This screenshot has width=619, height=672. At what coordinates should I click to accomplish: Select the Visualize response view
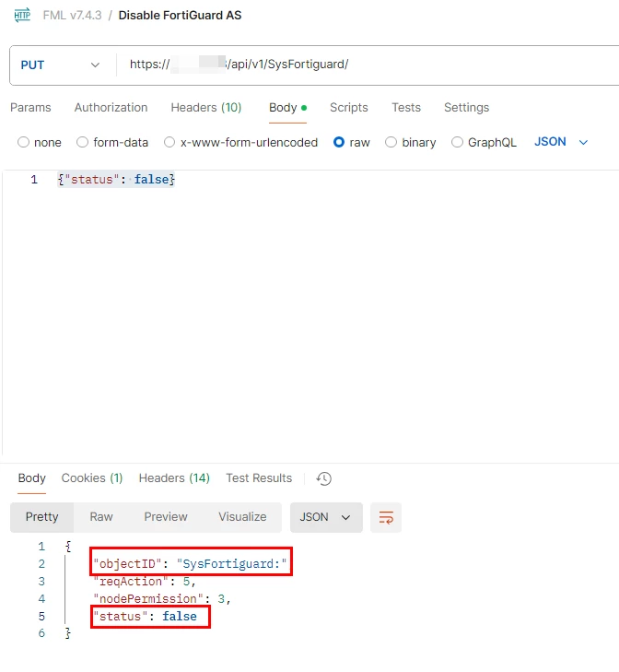click(242, 517)
